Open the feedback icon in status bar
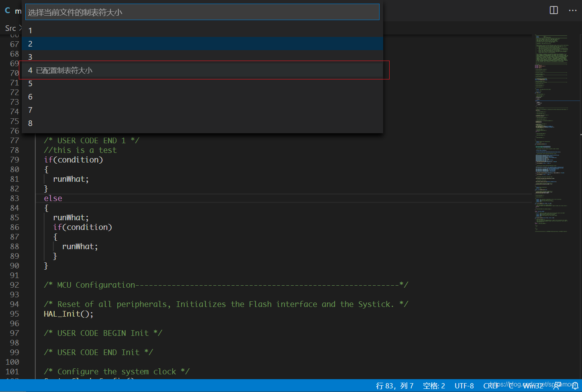This screenshot has height=392, width=582. click(557, 386)
